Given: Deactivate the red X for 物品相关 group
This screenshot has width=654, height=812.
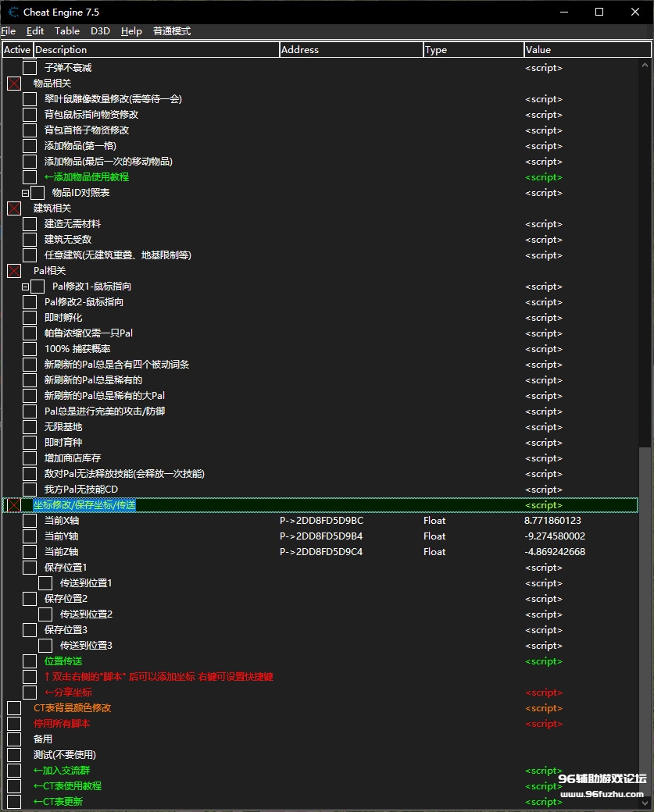Looking at the screenshot, I should [14, 84].
